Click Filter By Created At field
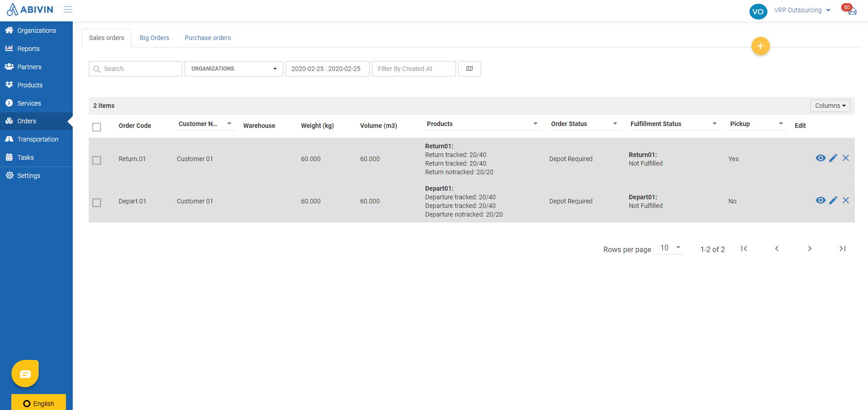Screen dimensions: 868x410 pos(414,69)
